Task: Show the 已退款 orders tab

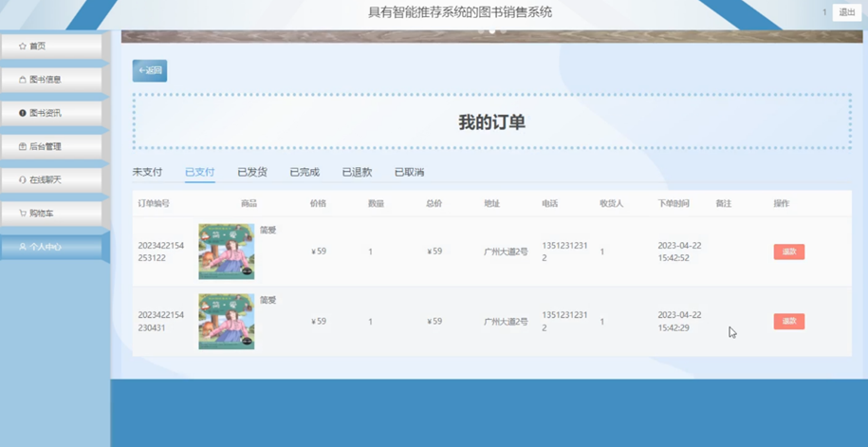Action: tap(357, 173)
